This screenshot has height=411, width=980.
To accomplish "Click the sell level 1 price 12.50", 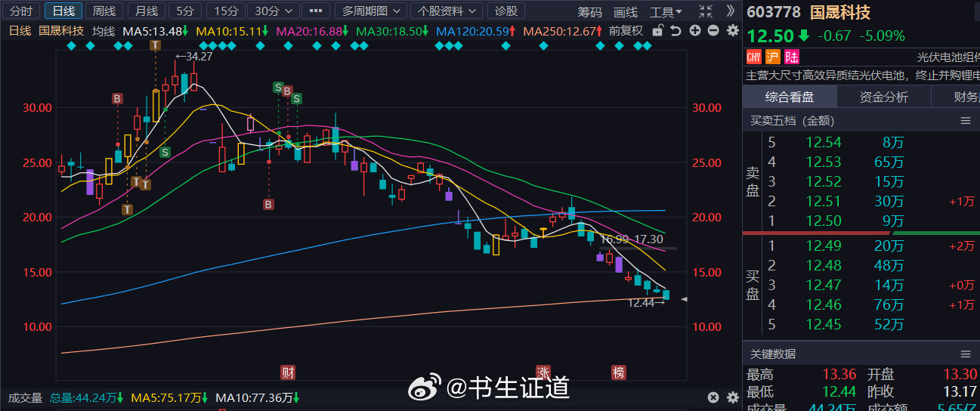I will 823,221.
